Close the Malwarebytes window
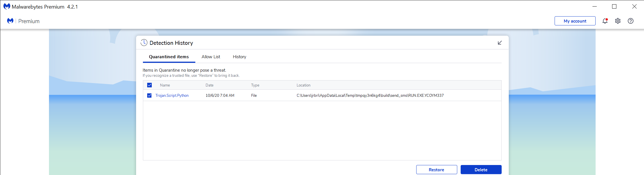644x175 pixels. click(x=634, y=6)
